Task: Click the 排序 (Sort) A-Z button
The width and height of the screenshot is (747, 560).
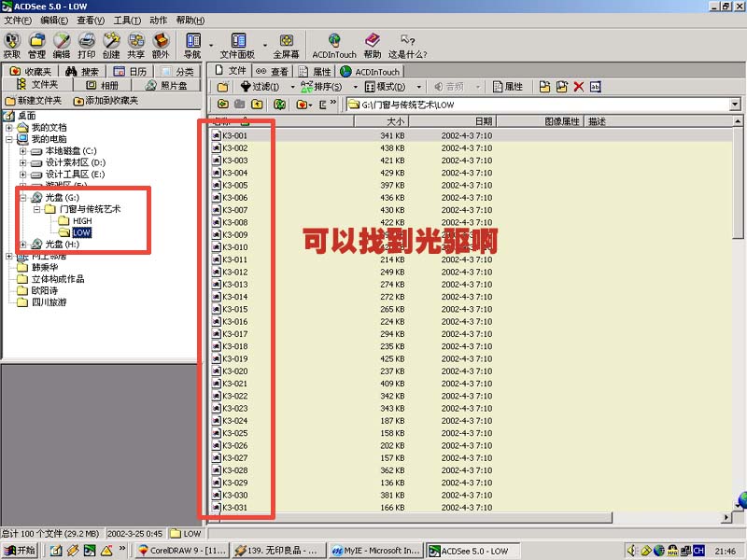Action: pos(321,87)
